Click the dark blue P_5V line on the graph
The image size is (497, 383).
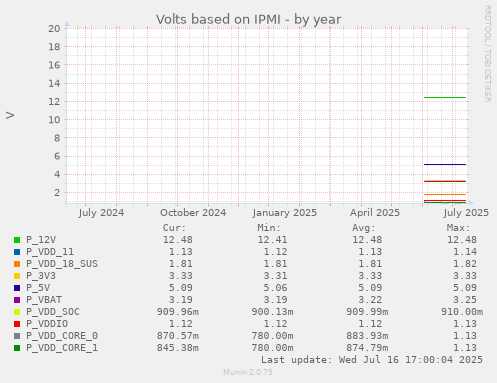pos(445,164)
